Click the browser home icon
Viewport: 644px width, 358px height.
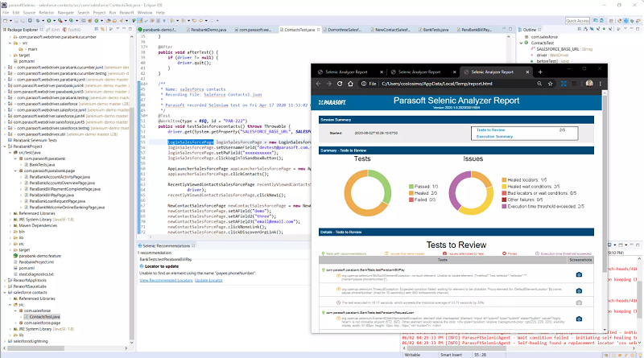350,84
